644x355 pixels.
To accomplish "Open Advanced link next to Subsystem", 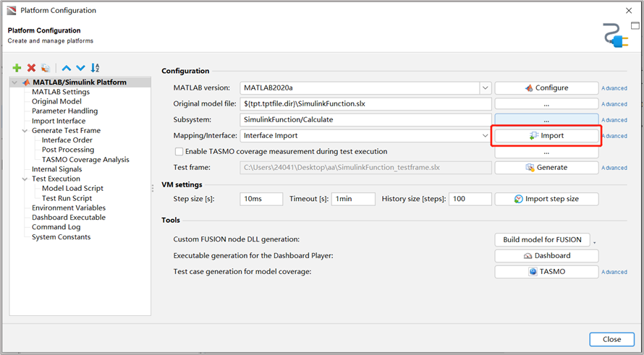I will coord(614,120).
